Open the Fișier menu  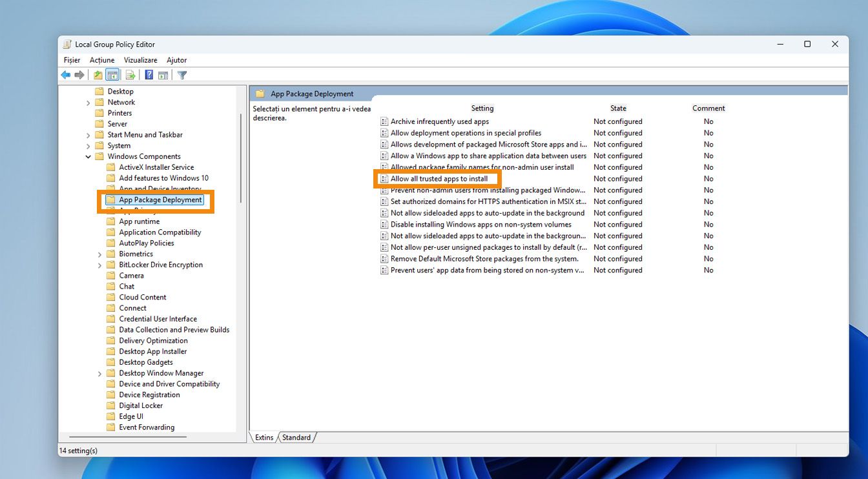[x=72, y=60]
